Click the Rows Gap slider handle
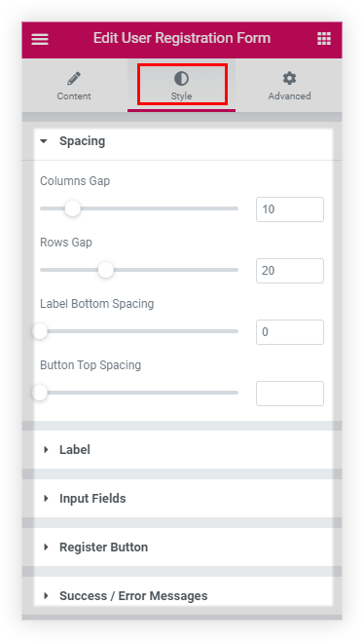Image resolution: width=364 pixels, height=642 pixels. pyautogui.click(x=106, y=270)
